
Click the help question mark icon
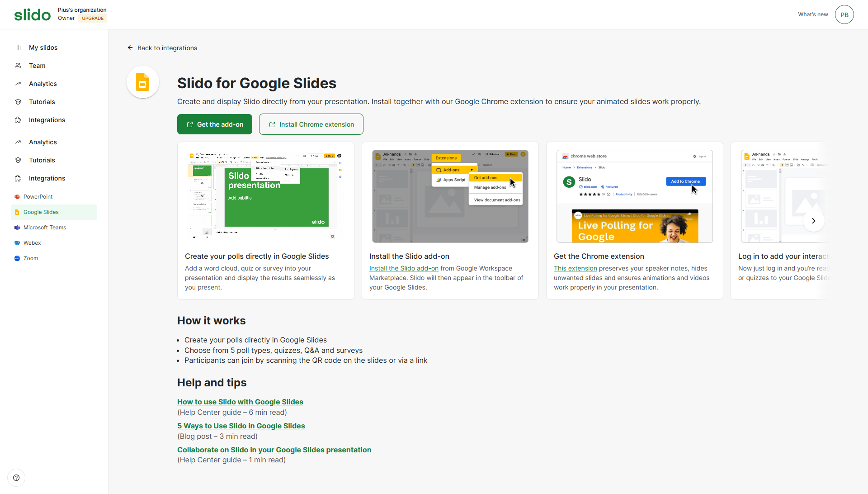click(16, 478)
